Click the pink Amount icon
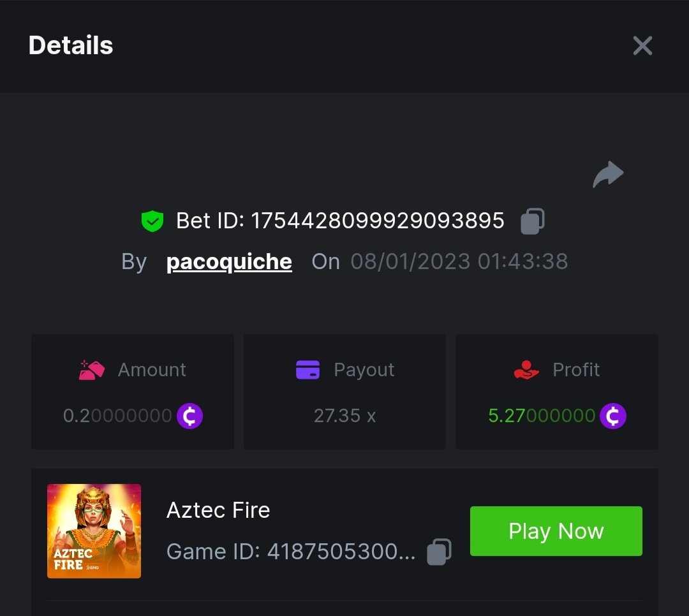689x616 pixels. (x=92, y=370)
